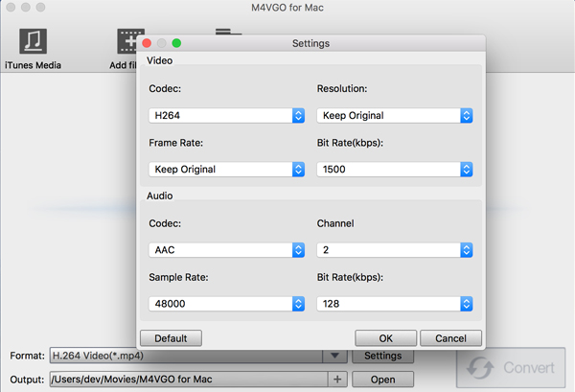Click the Channel label
This screenshot has height=392, width=575.
[x=335, y=223]
